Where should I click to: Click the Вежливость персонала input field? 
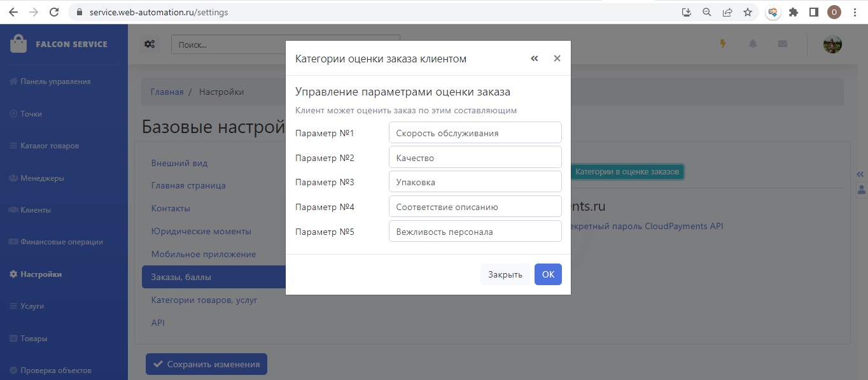point(475,232)
